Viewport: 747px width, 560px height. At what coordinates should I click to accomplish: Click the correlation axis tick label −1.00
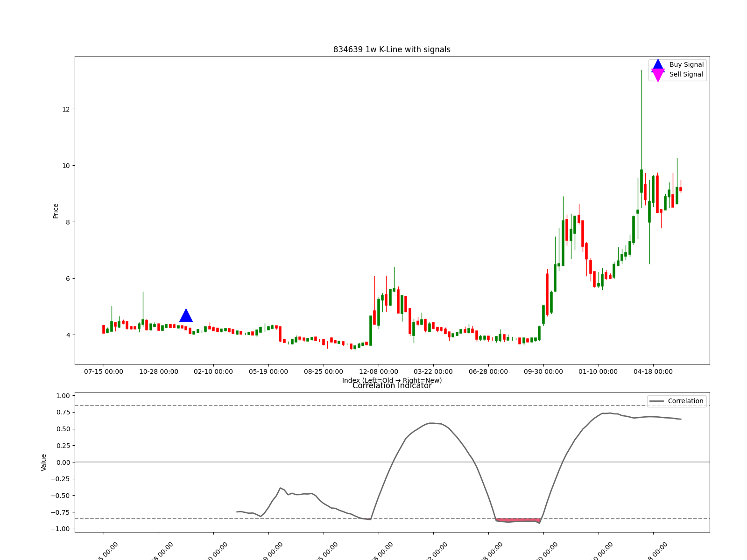click(61, 529)
